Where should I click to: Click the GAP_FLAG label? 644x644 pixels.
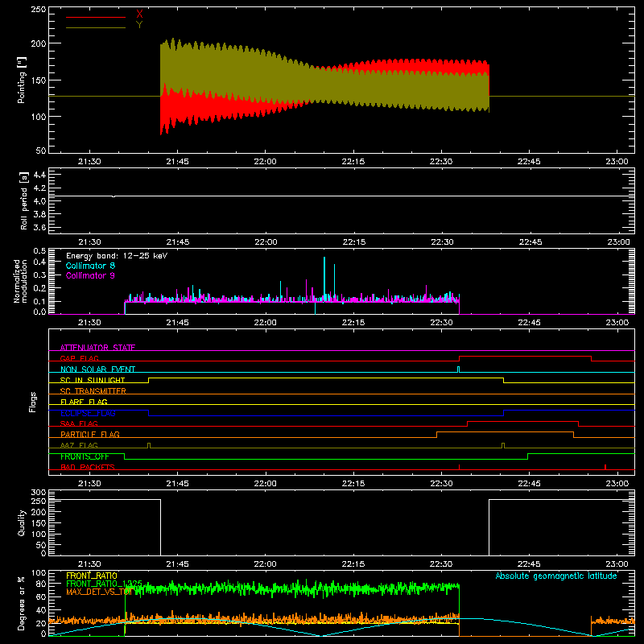79,358
